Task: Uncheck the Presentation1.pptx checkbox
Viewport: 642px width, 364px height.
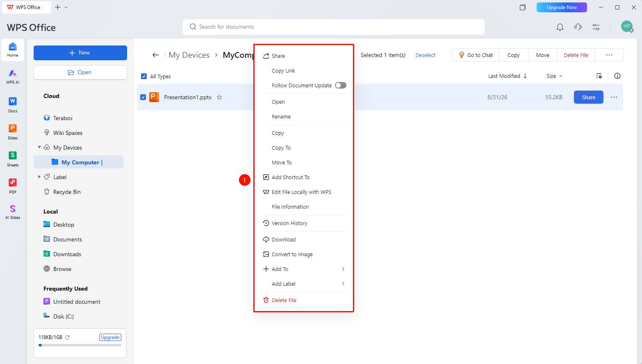Action: (143, 97)
